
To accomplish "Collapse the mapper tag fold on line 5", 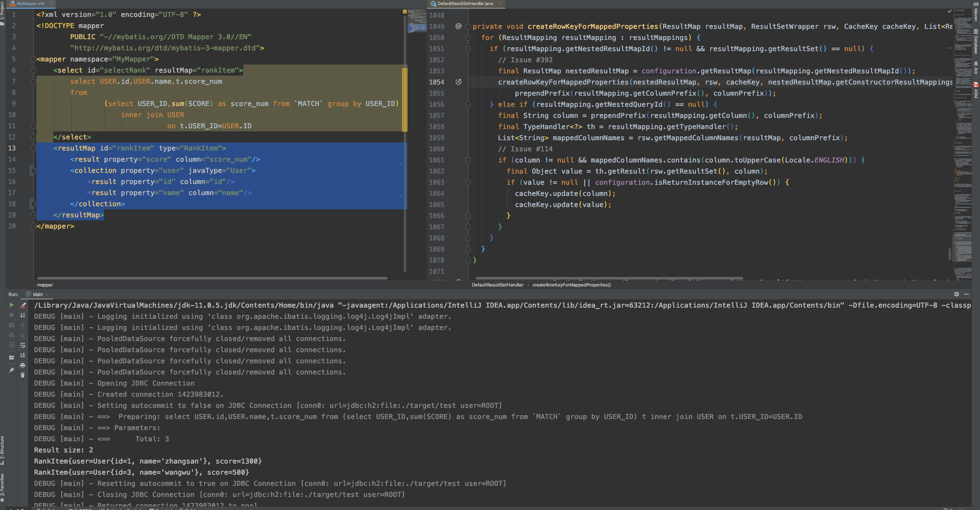I will [x=33, y=59].
